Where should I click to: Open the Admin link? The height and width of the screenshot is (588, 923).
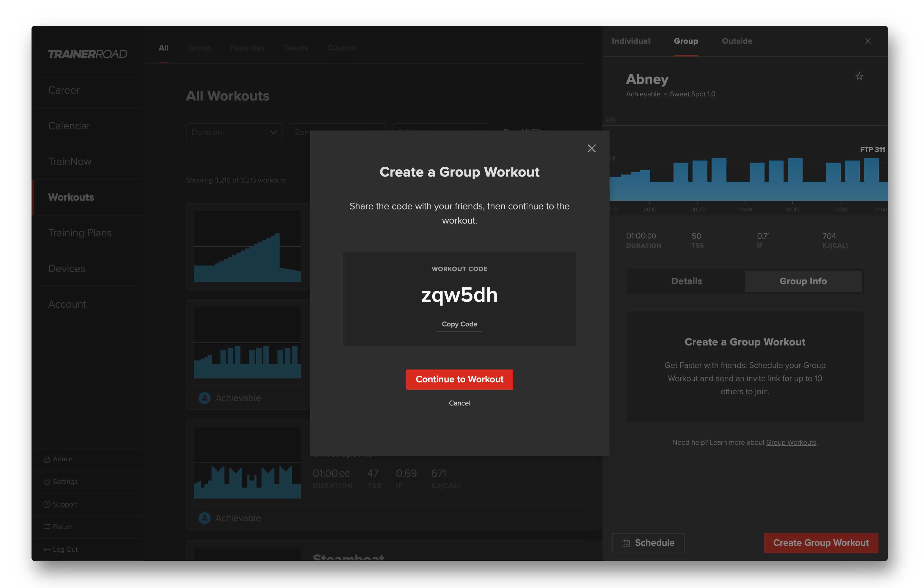[x=62, y=459]
